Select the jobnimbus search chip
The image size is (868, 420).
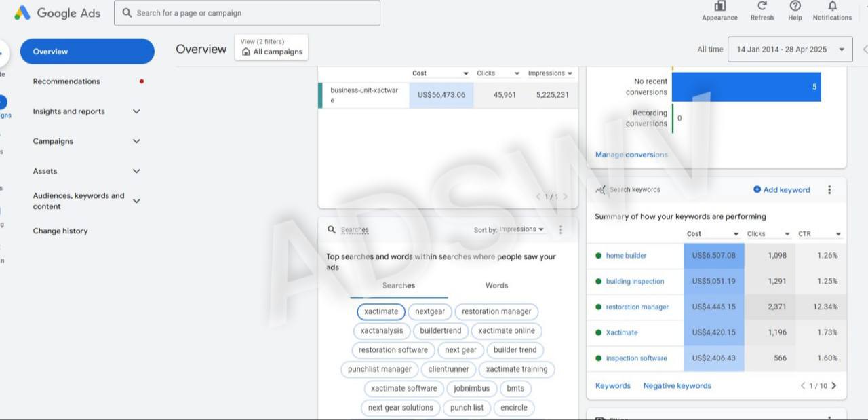472,389
